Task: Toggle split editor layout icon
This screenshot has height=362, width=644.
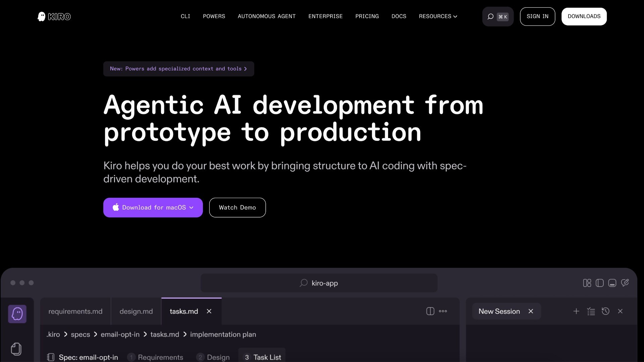Action: pyautogui.click(x=430, y=311)
